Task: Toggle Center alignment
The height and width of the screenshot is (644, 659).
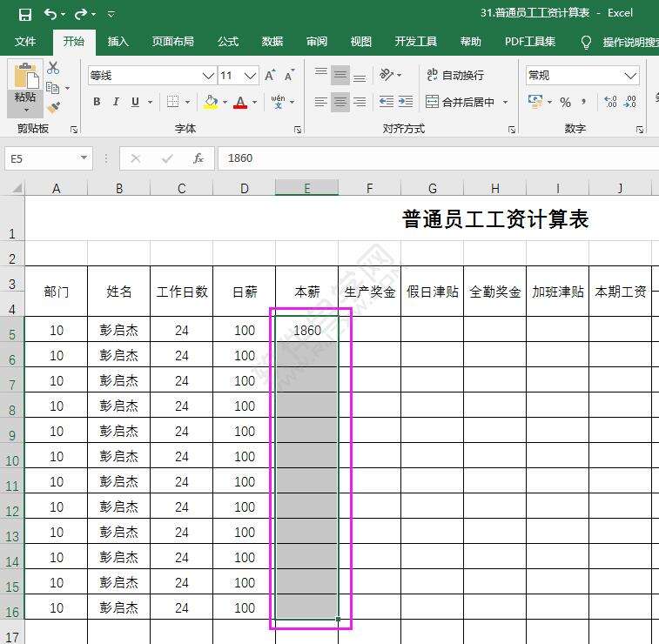Action: click(340, 102)
